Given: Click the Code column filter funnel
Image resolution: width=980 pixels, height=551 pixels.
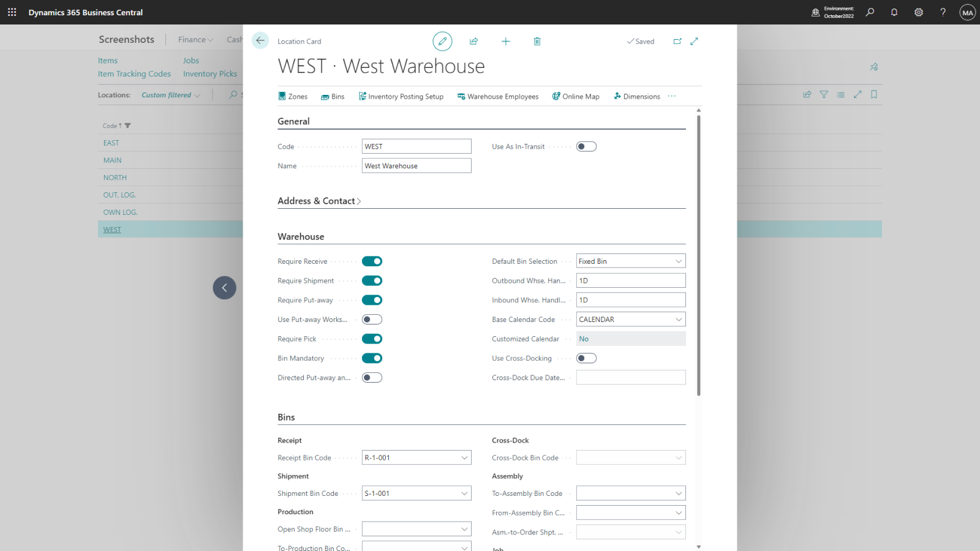Looking at the screenshot, I should (x=127, y=126).
